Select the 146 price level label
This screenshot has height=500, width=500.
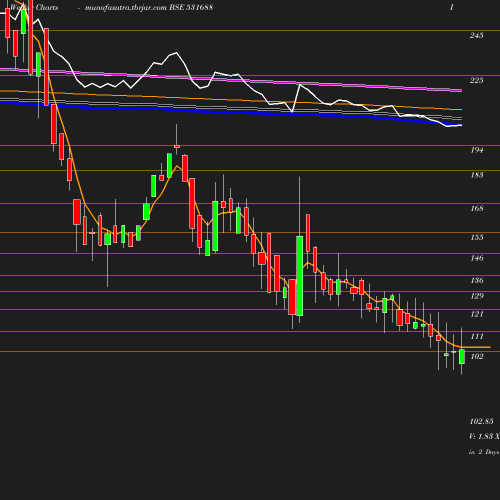click(x=477, y=258)
